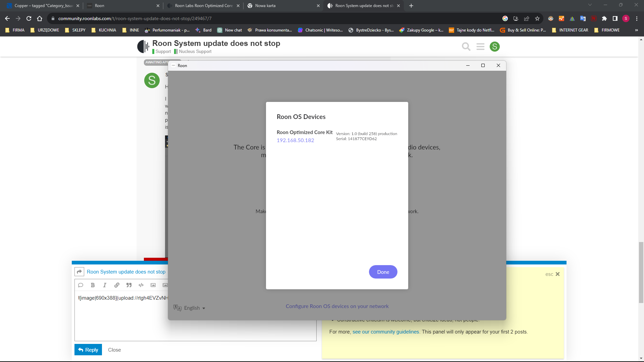Show more bookmarks with the double chevron
The height and width of the screenshot is (362, 644).
tap(636, 30)
